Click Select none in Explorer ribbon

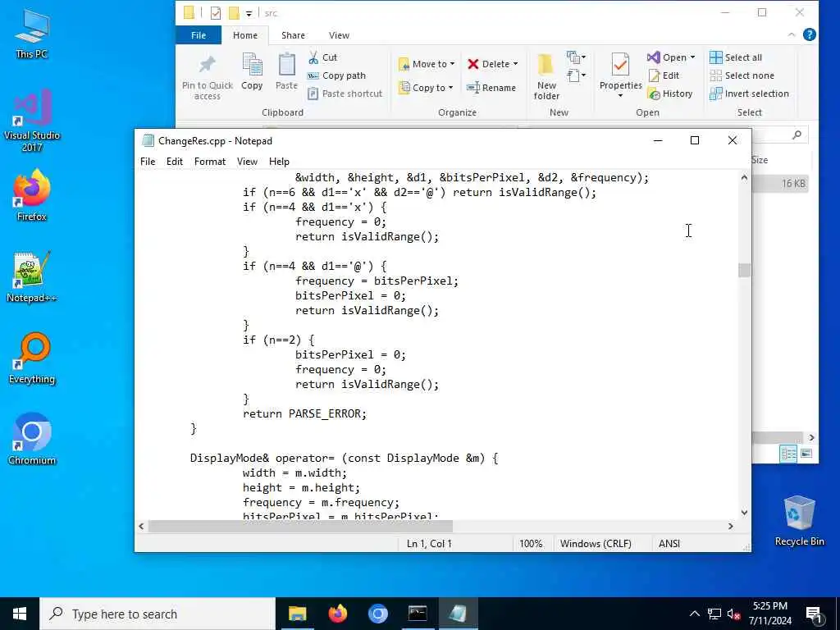(742, 75)
